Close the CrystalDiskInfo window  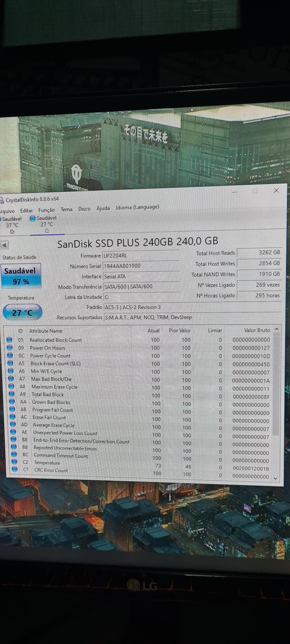tap(276, 191)
